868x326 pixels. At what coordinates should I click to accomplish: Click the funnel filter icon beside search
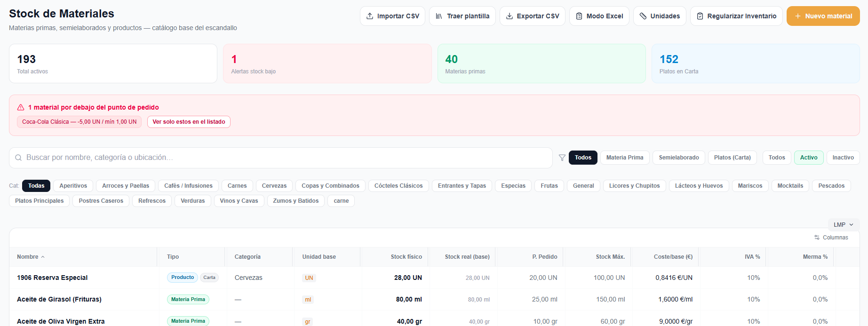(562, 158)
